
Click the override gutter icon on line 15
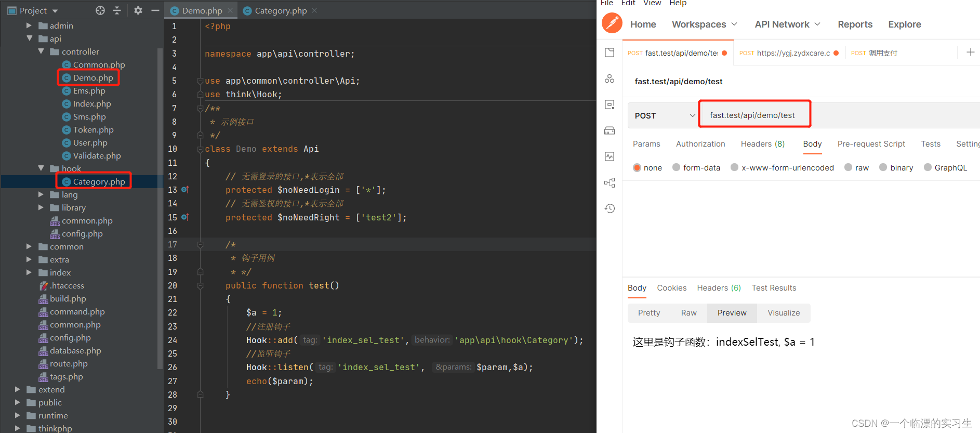(184, 217)
